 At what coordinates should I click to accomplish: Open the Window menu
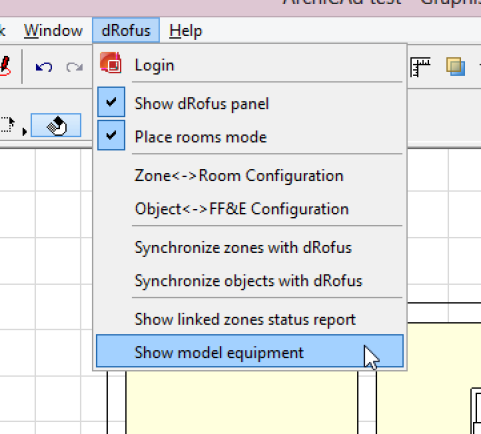53,31
